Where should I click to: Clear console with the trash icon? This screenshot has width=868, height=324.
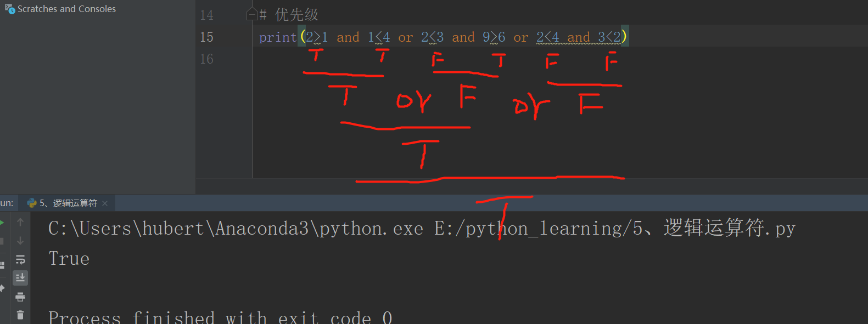tap(20, 315)
